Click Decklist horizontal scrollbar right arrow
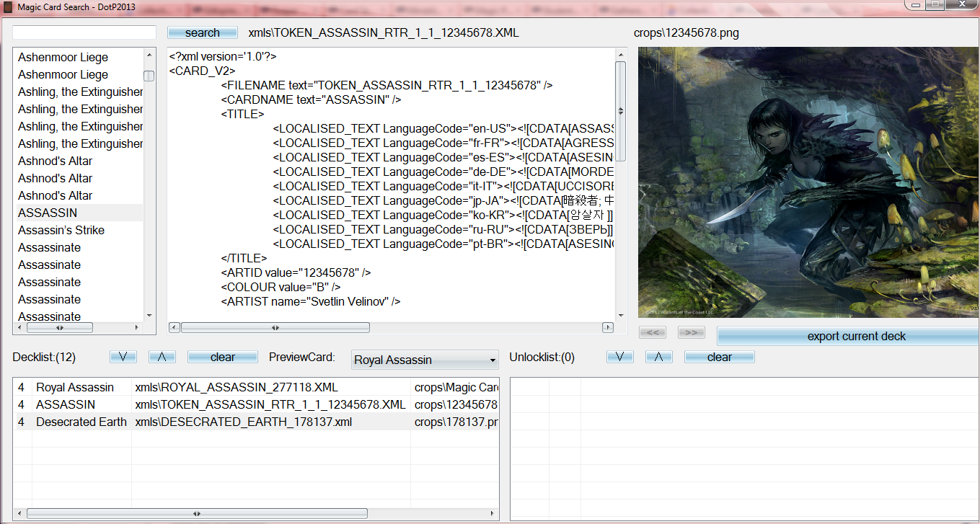The width and height of the screenshot is (980, 524). point(492,513)
